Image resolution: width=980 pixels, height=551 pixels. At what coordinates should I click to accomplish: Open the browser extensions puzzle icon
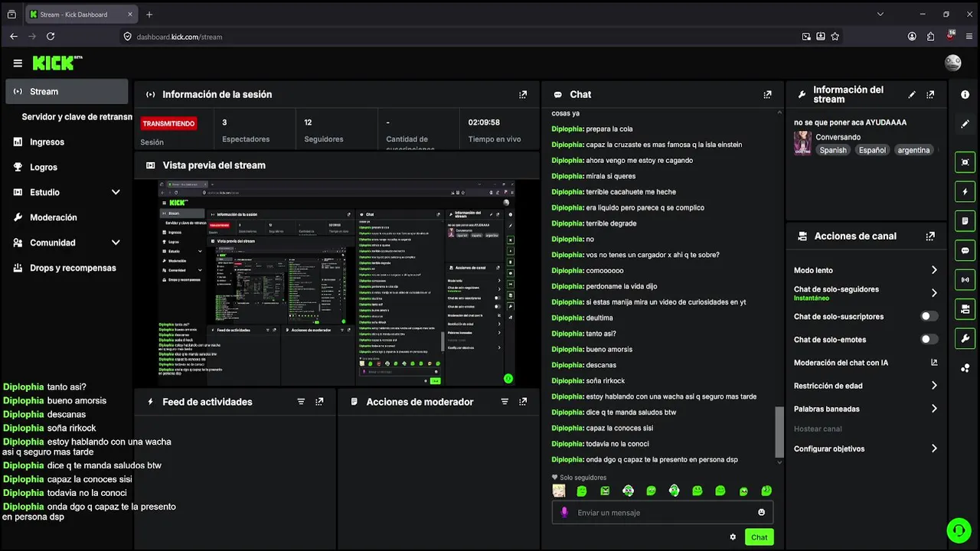[x=931, y=36]
